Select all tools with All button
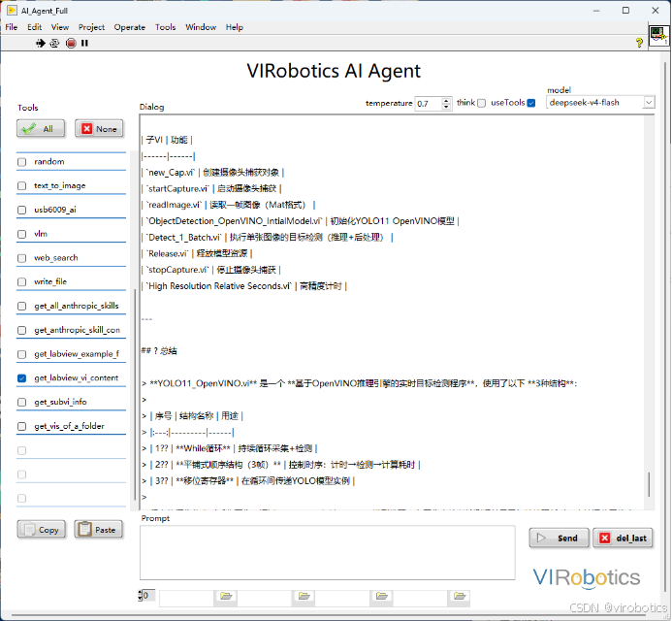This screenshot has height=621, width=672. pos(41,129)
